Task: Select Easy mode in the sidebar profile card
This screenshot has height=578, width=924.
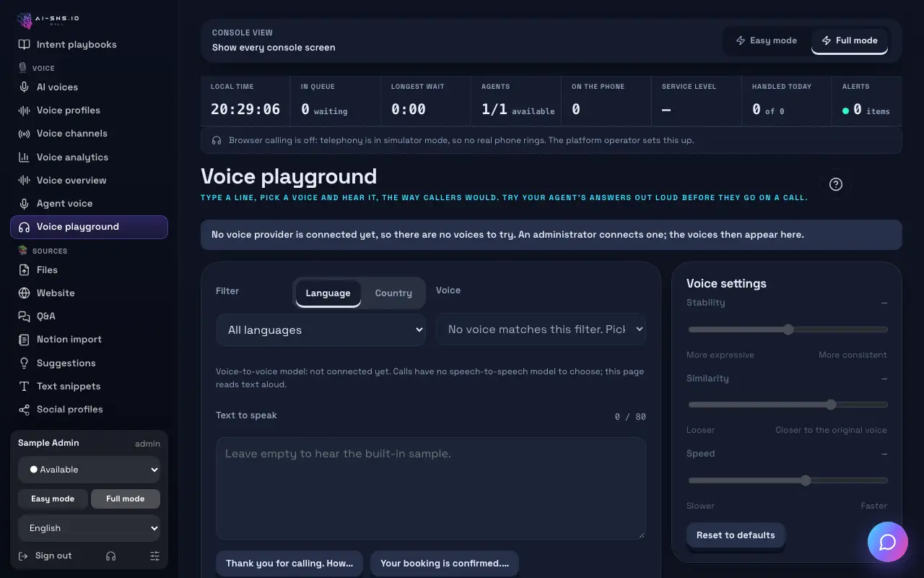Action: (x=53, y=499)
